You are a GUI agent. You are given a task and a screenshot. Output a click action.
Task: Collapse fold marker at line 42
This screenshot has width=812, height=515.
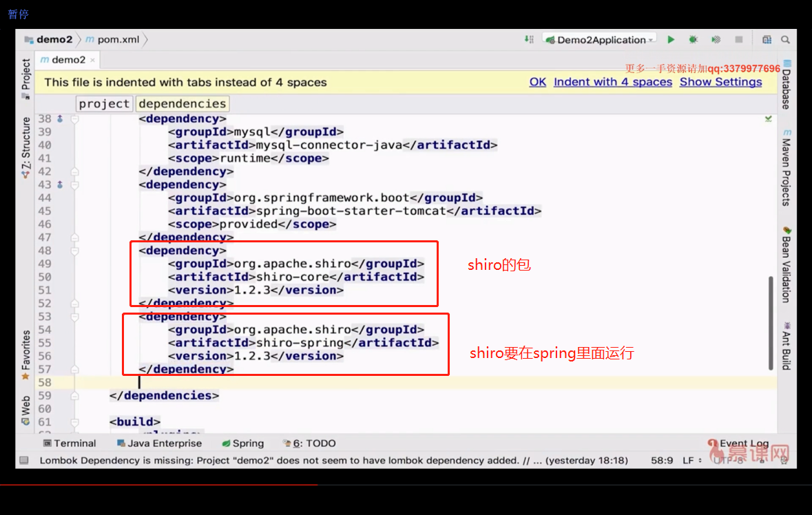74,171
